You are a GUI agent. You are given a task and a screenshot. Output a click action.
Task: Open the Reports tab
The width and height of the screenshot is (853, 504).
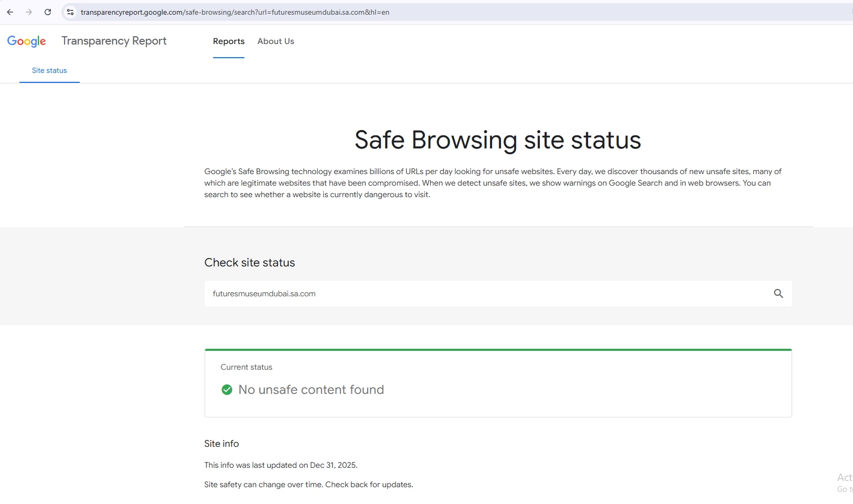pos(229,41)
